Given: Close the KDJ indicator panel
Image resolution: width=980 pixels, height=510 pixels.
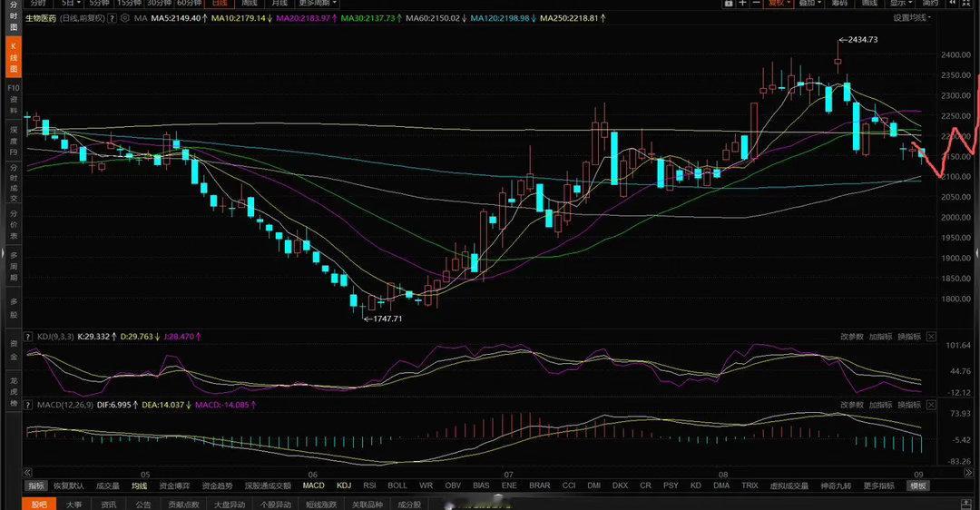Looking at the screenshot, I should [x=931, y=337].
